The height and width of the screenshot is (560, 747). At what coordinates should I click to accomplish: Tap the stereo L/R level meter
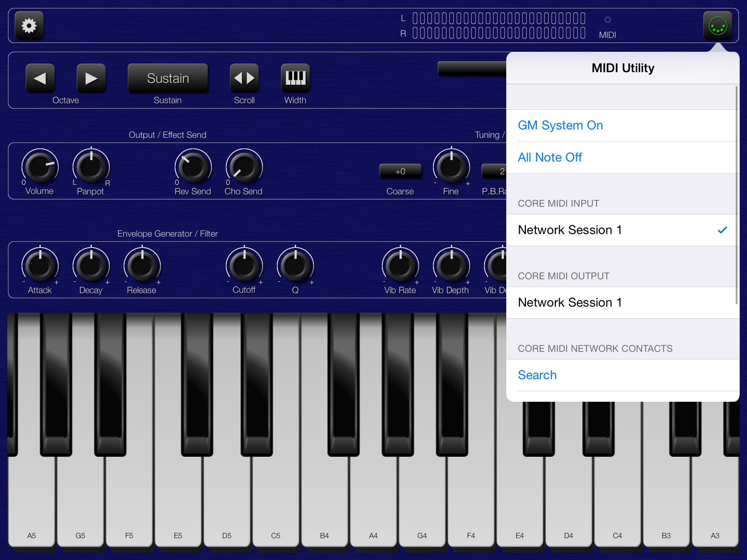tap(499, 26)
